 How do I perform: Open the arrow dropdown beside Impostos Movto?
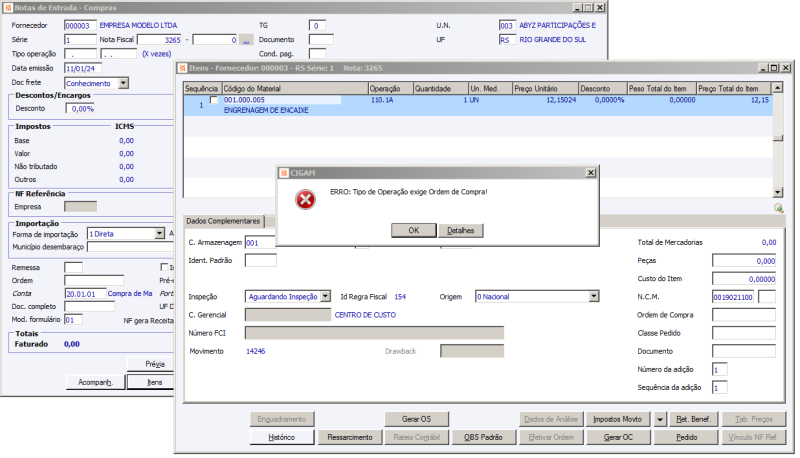click(x=660, y=419)
